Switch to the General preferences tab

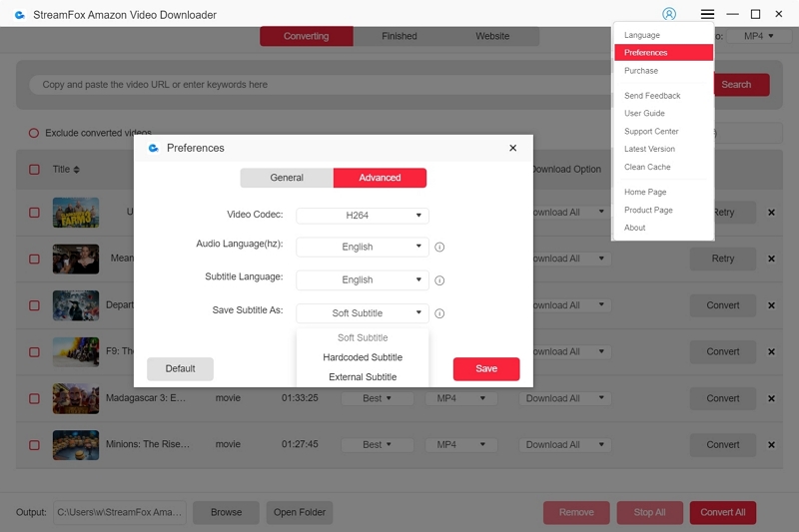(x=287, y=178)
